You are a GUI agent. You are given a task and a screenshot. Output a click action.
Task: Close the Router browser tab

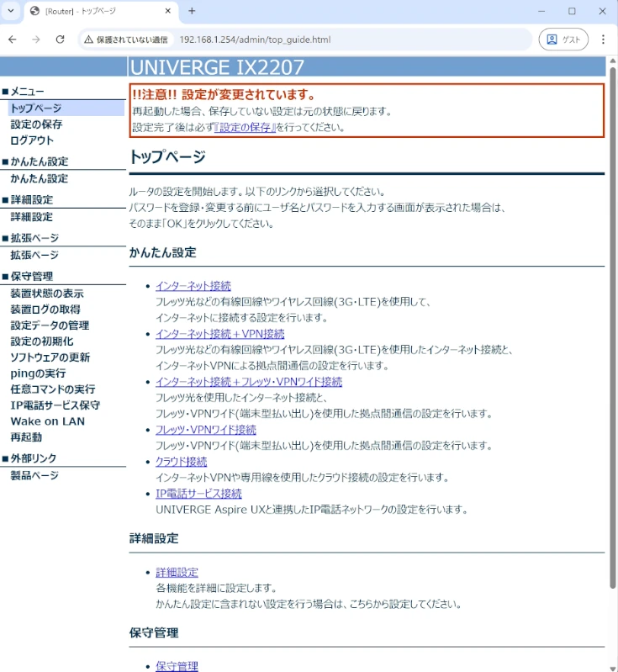166,11
